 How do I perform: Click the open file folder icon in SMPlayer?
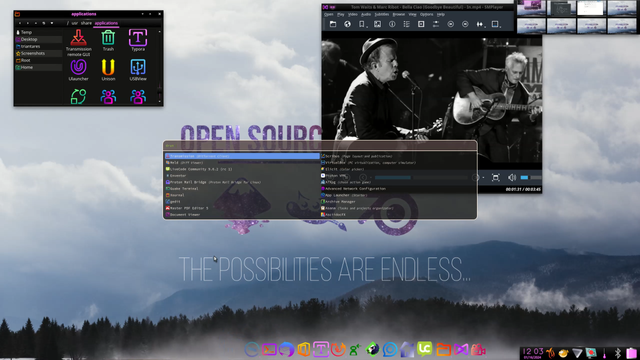[333, 24]
